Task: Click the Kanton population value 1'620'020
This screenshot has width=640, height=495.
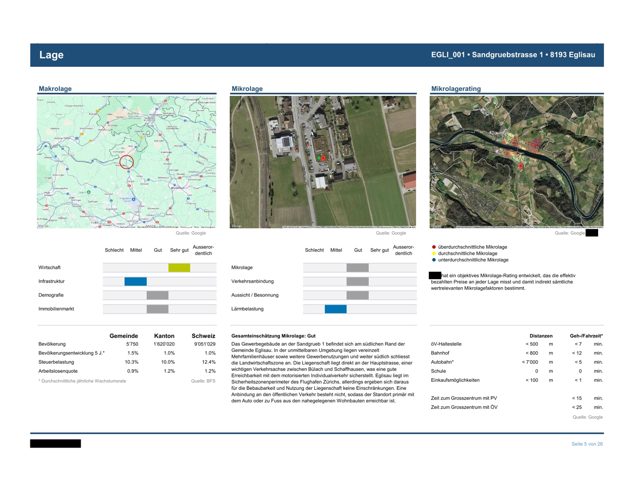Action: [x=164, y=344]
